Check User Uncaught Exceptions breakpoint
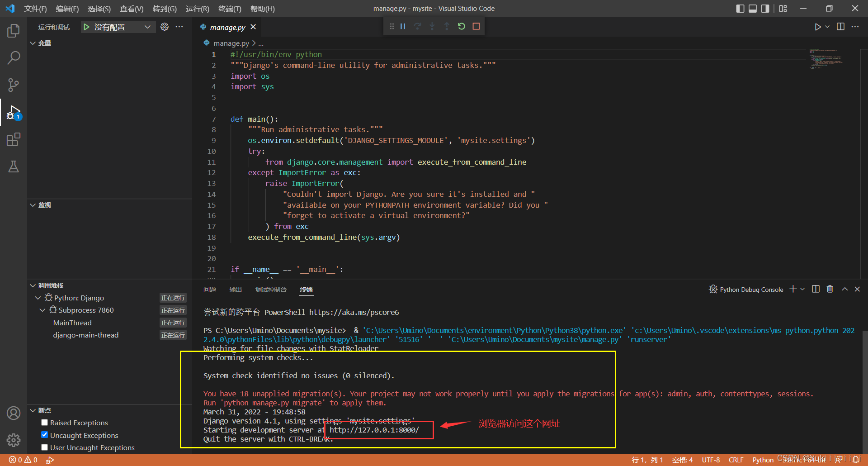This screenshot has height=466, width=868. [44, 447]
